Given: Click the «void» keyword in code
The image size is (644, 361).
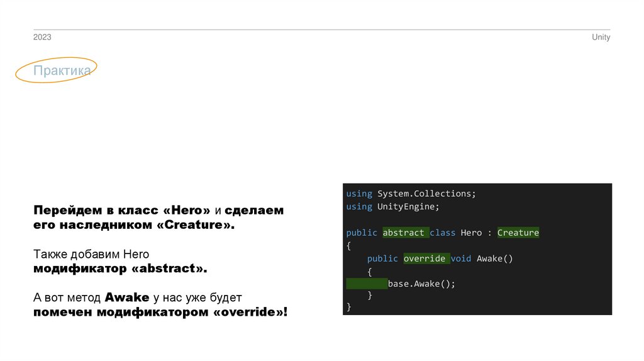Looking at the screenshot, I should 461,258.
